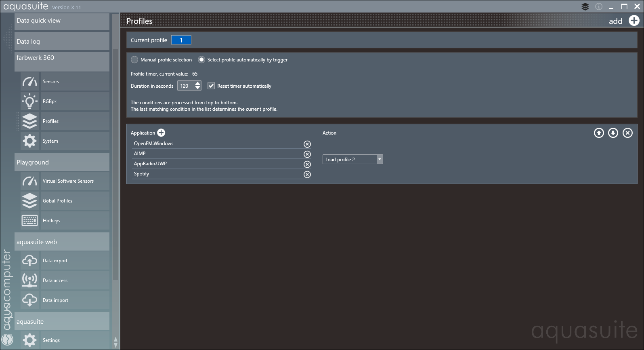Delete the trigger rule

(x=627, y=133)
